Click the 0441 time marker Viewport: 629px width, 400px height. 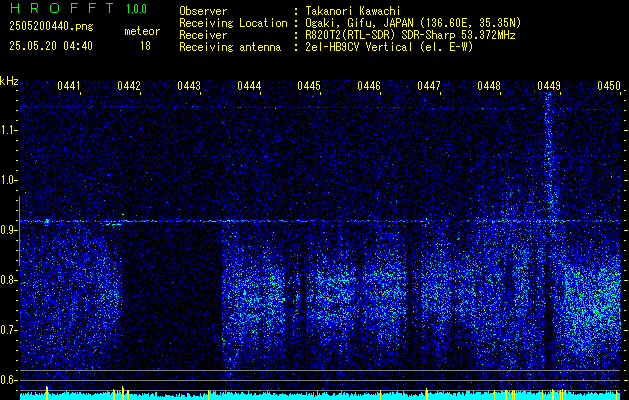point(69,85)
